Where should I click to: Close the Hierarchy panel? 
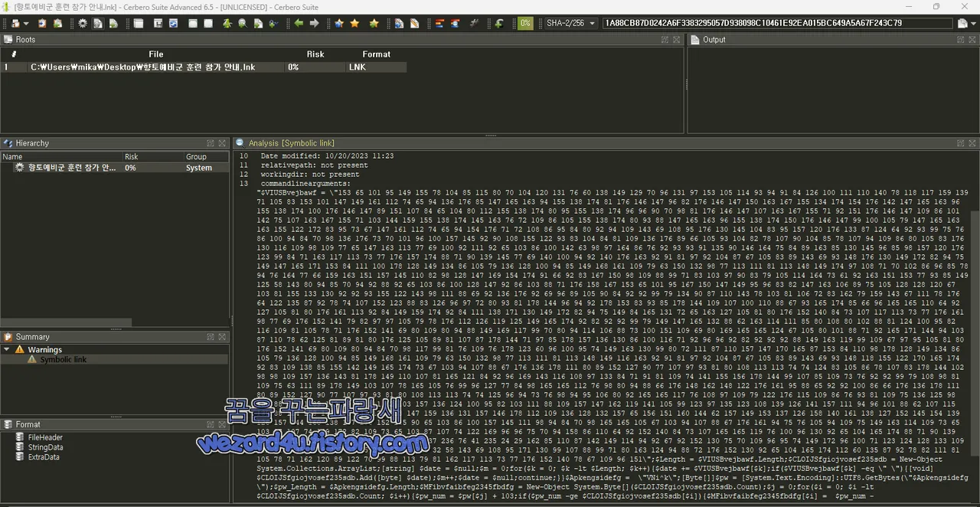pyautogui.click(x=222, y=143)
